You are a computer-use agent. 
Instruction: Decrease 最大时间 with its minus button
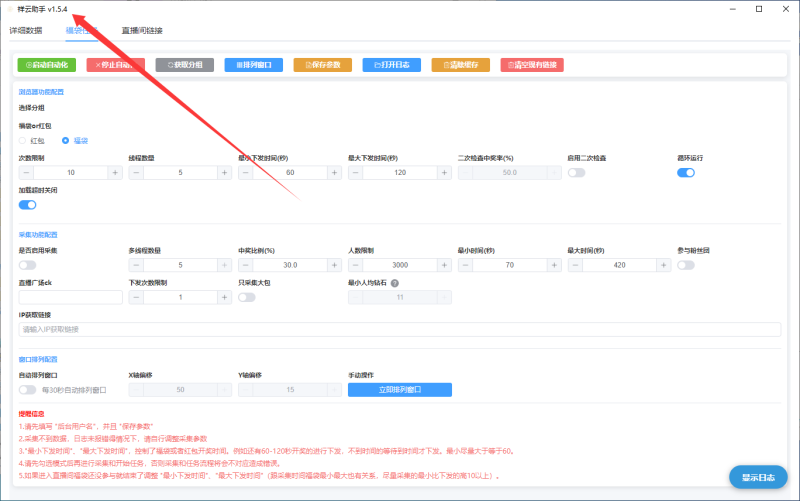(x=575, y=265)
